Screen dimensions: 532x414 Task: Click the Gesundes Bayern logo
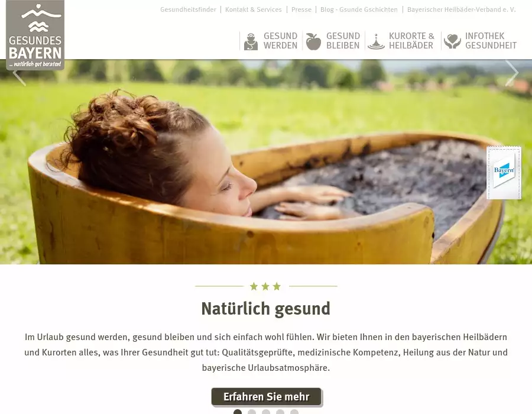[x=35, y=35]
